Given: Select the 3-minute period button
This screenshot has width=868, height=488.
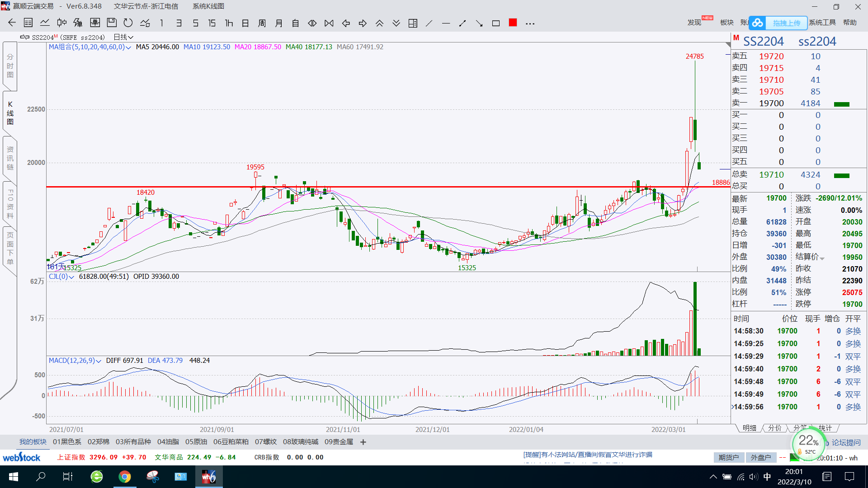Looking at the screenshot, I should click(x=179, y=23).
